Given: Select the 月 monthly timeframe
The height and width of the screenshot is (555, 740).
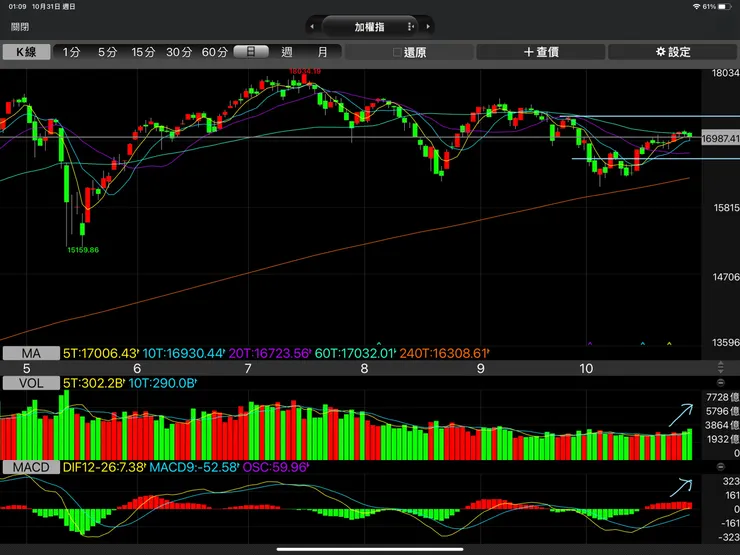Looking at the screenshot, I should click(322, 52).
